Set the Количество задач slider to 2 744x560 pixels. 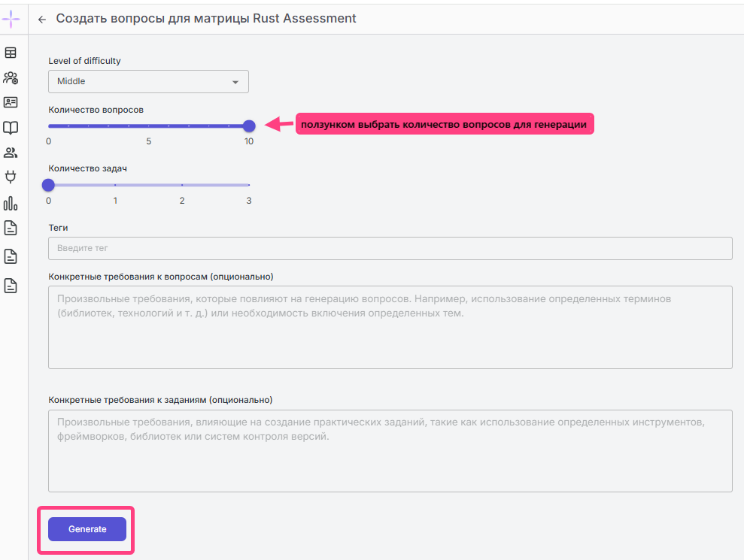point(182,185)
